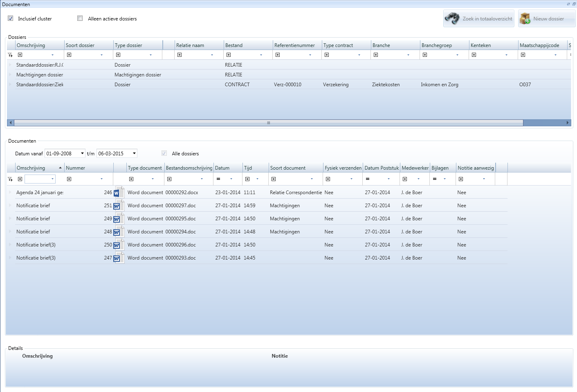Expand the Agenda 24 januari document row
The width and height of the screenshot is (577, 392).
[10, 193]
